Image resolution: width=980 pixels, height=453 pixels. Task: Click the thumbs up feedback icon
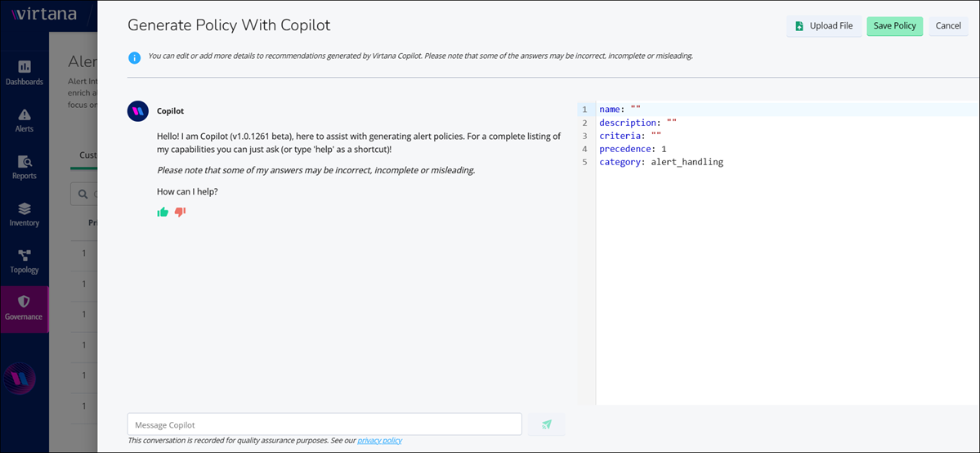pyautogui.click(x=163, y=212)
